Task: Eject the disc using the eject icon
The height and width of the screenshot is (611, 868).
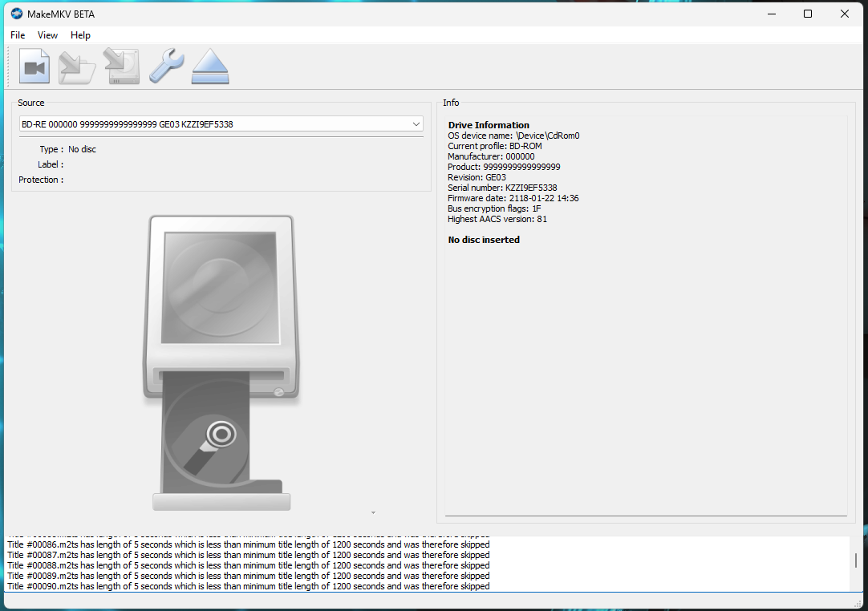Action: click(x=210, y=67)
